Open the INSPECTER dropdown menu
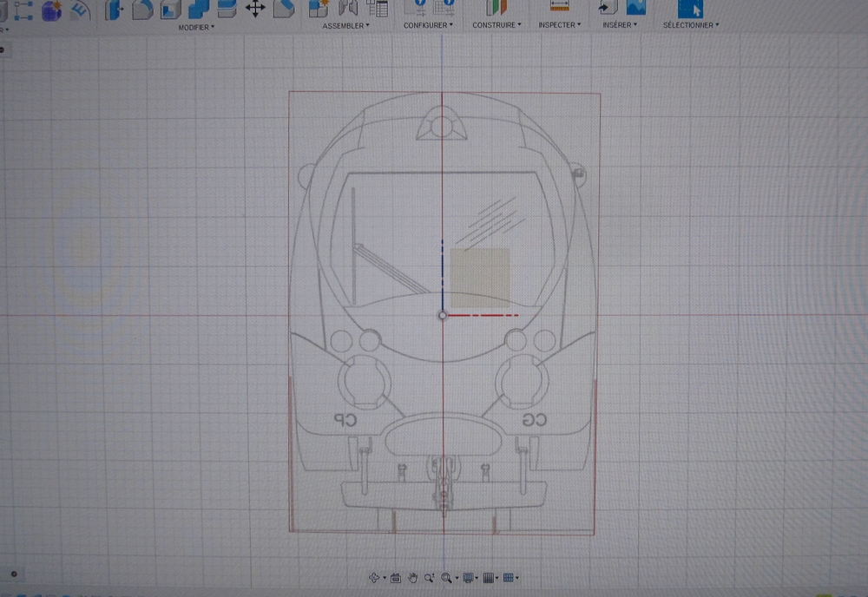 560,25
